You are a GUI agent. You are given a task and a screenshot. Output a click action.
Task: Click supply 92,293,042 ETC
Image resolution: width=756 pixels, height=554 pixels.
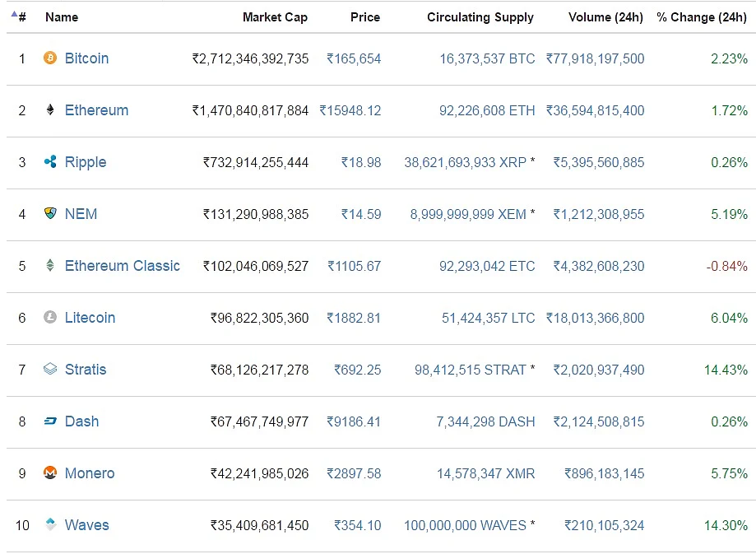coord(487,267)
